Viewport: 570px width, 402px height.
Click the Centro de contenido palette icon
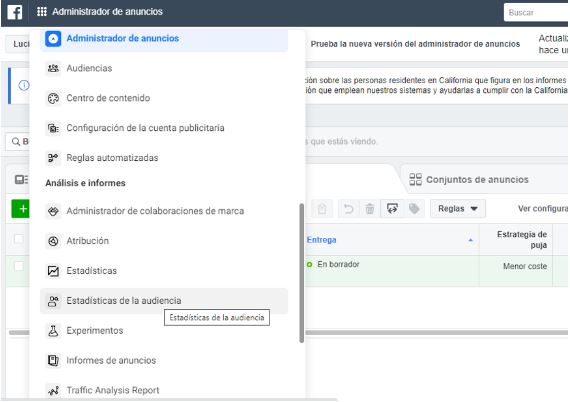click(53, 98)
